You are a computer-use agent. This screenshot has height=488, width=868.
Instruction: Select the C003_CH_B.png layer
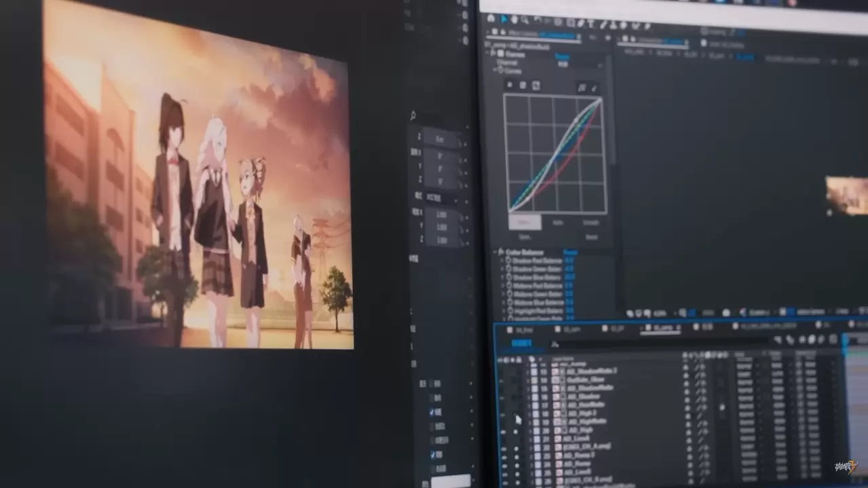[x=588, y=481]
